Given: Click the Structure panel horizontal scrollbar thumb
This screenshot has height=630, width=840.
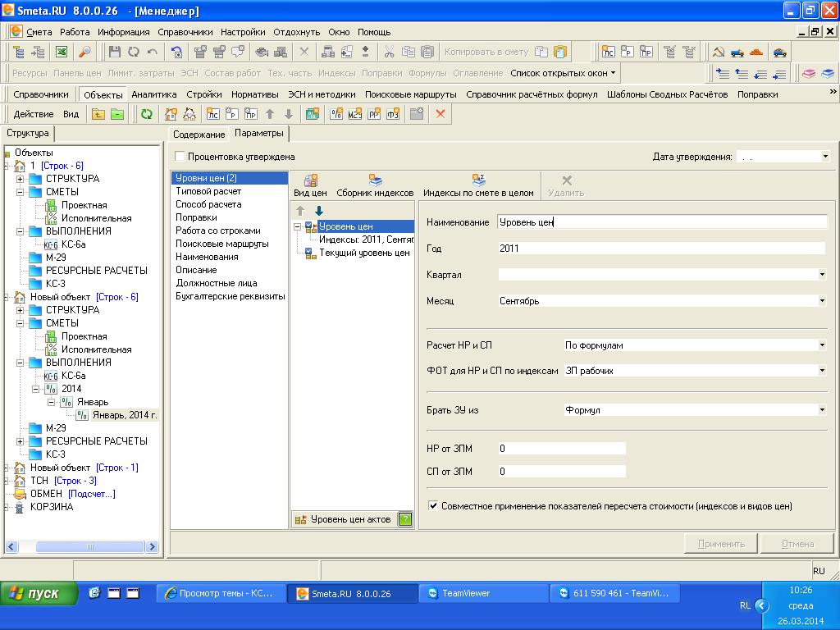Looking at the screenshot, I should [x=89, y=546].
